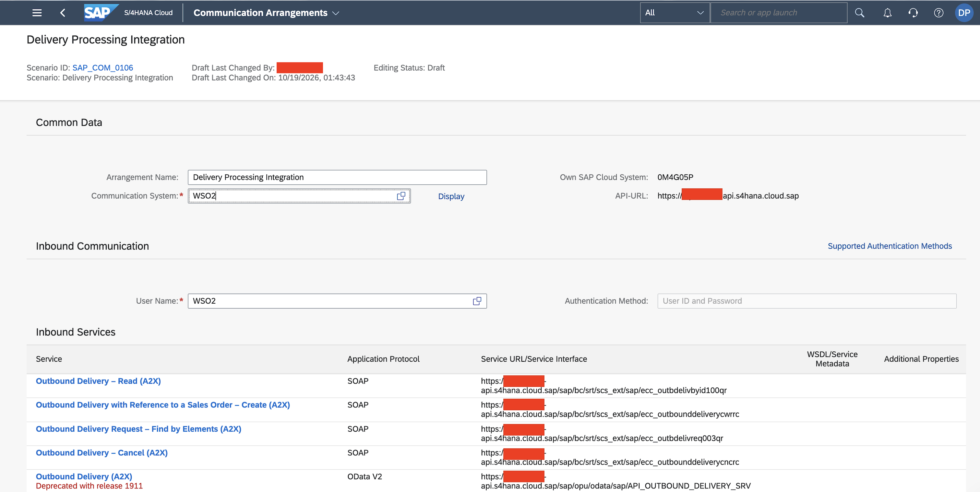Open the headset support icon

pos(913,13)
